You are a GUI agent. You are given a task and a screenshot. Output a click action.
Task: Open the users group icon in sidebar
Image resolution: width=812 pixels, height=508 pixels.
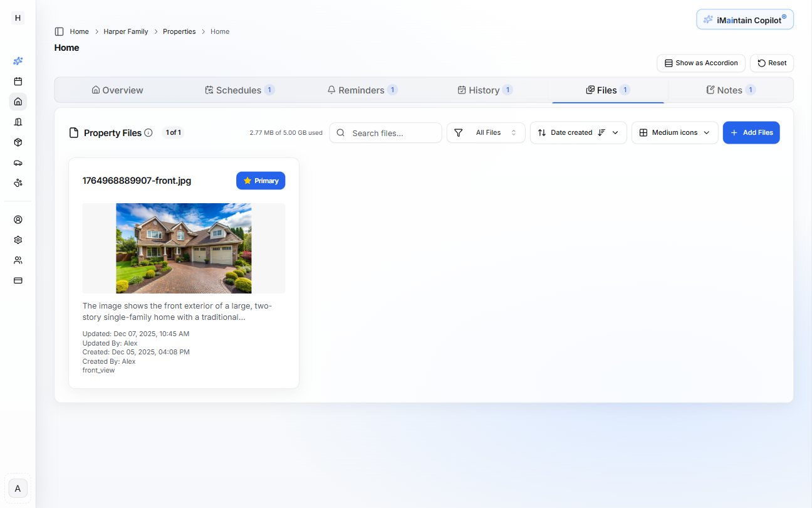pos(18,260)
